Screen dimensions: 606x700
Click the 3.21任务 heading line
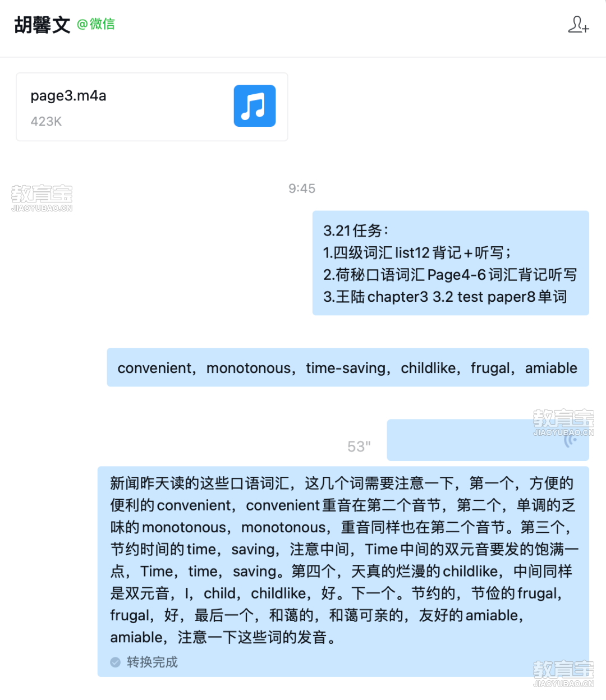[x=356, y=231]
